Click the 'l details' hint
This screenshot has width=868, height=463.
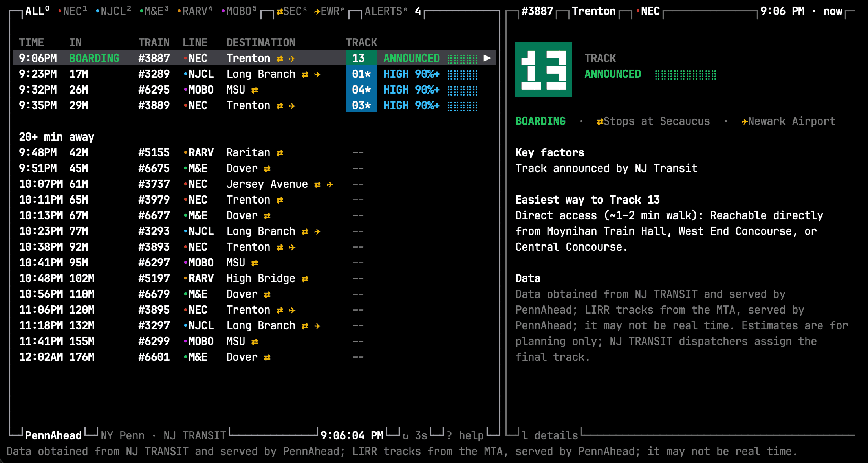550,435
